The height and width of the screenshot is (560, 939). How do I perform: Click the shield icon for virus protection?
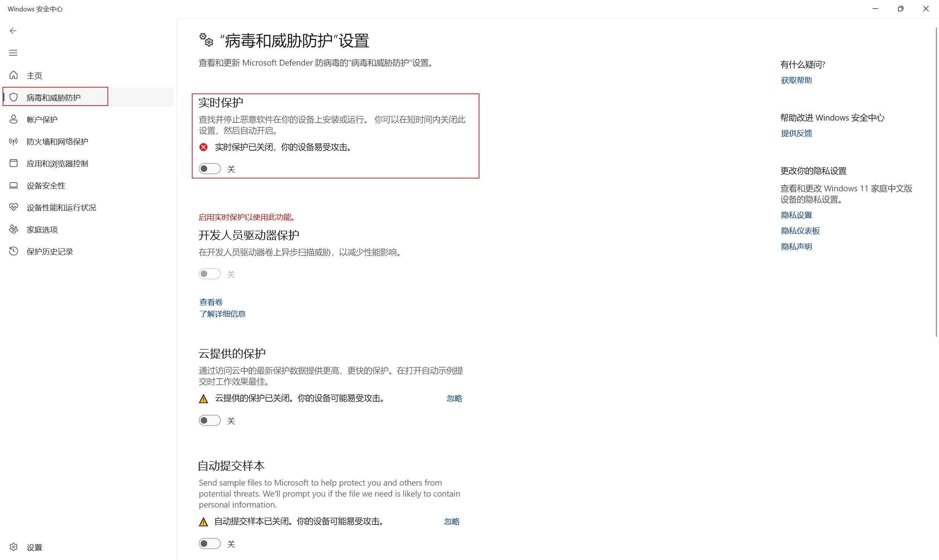point(14,97)
